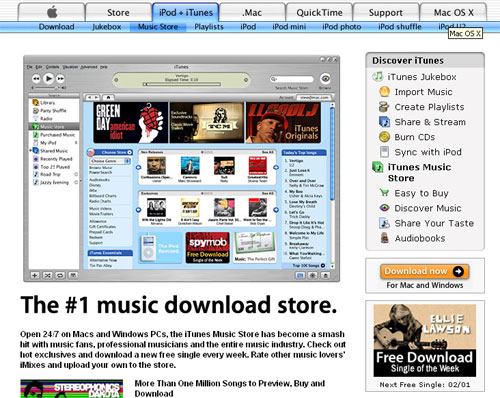Go to the Download subnav item
Viewport: 500px width, 398px height.
(56, 27)
